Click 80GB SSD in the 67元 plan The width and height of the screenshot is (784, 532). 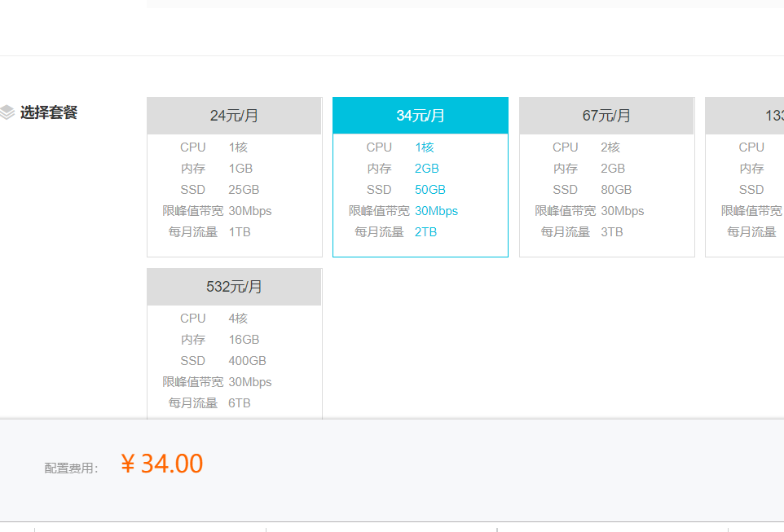[x=616, y=190]
